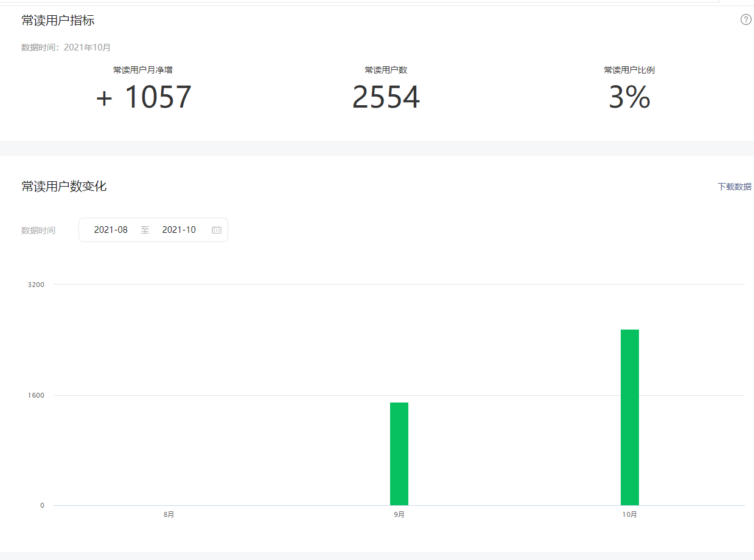This screenshot has width=754, height=560.
Task: Select the 2021-08 start month field
Action: click(x=111, y=230)
